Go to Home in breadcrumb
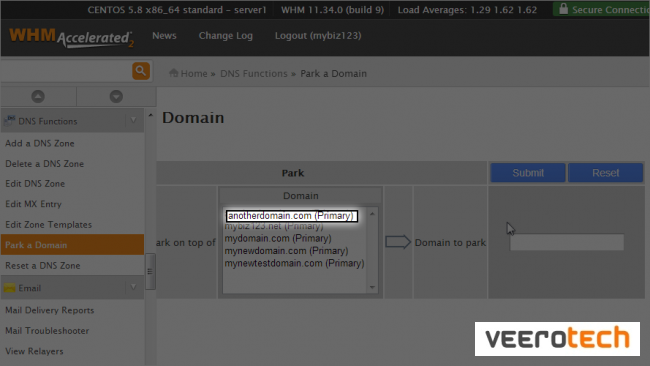The height and width of the screenshot is (366, 650). (x=194, y=73)
